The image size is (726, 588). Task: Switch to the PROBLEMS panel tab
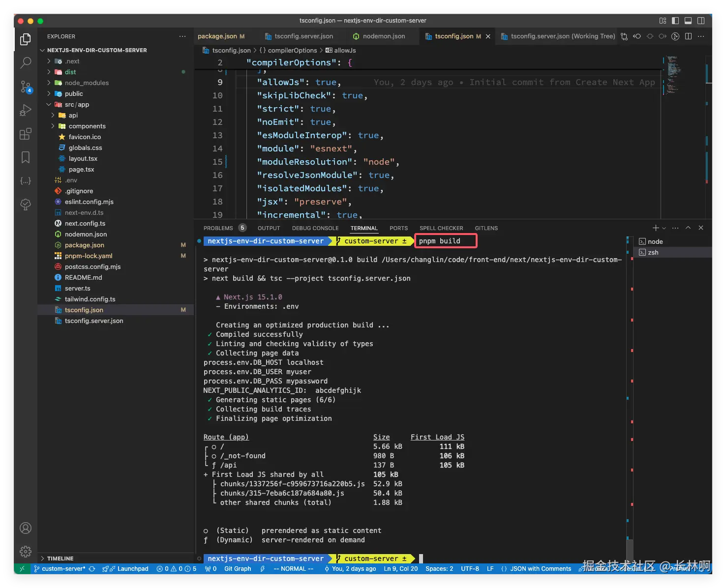point(218,228)
